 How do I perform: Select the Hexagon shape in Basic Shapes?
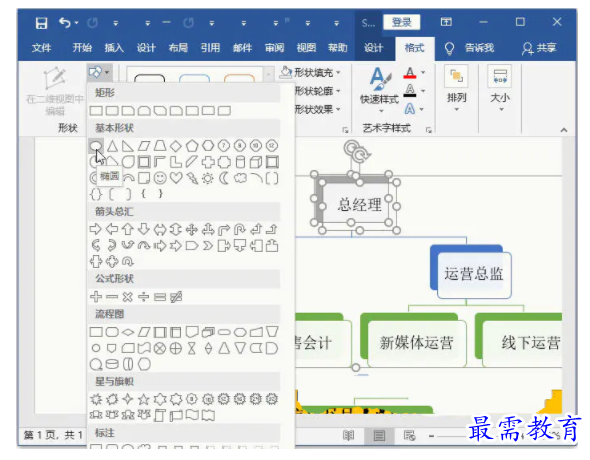pos(208,146)
